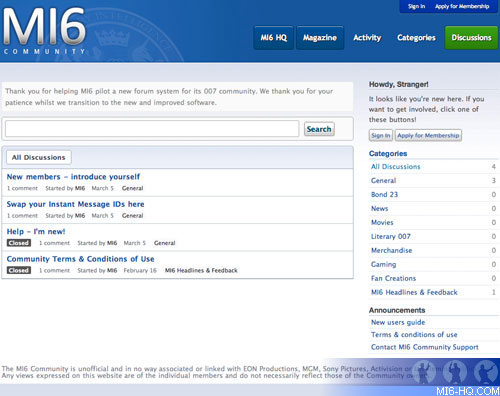Click General tag on 'Help - I'm new!' row
Image resolution: width=500 pixels, height=396 pixels.
point(164,243)
